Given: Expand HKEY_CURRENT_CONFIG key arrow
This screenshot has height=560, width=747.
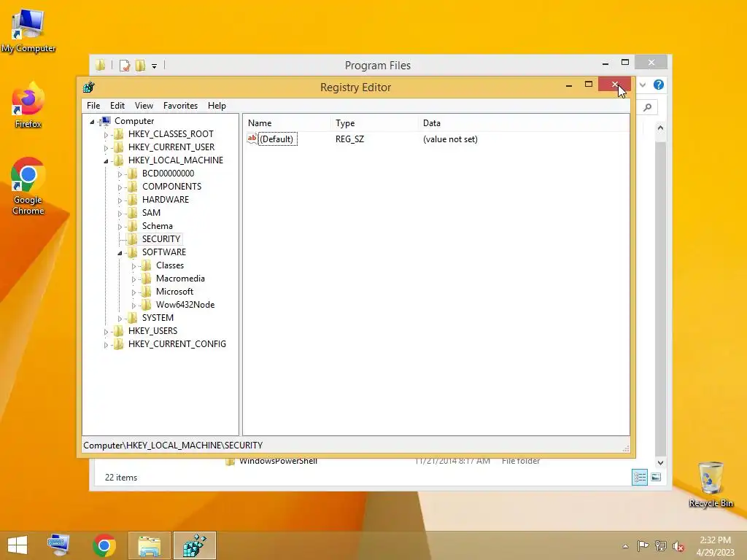Looking at the screenshot, I should (106, 345).
